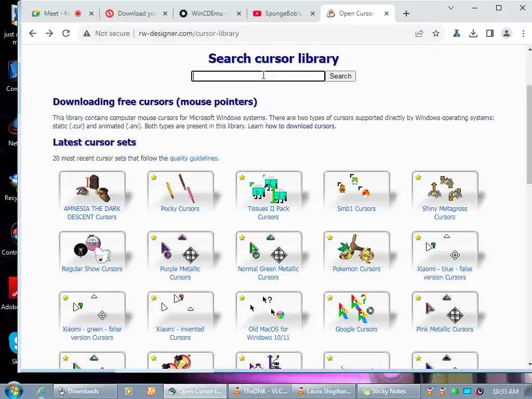The height and width of the screenshot is (399, 532).
Task: Open Normal Green Metallic Cursors
Action: tap(269, 273)
